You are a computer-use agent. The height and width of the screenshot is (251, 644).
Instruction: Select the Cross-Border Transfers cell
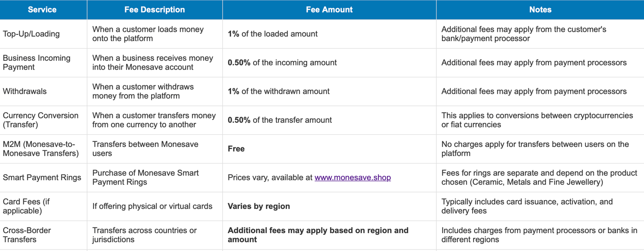[x=43, y=235]
